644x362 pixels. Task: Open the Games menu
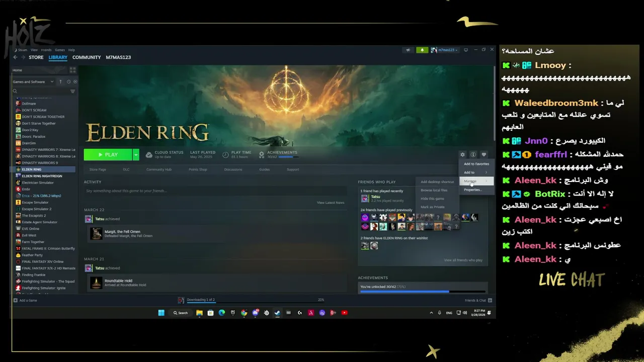(60, 50)
